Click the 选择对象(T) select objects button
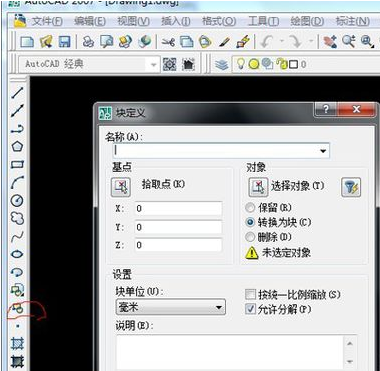The image size is (380, 371). click(258, 187)
